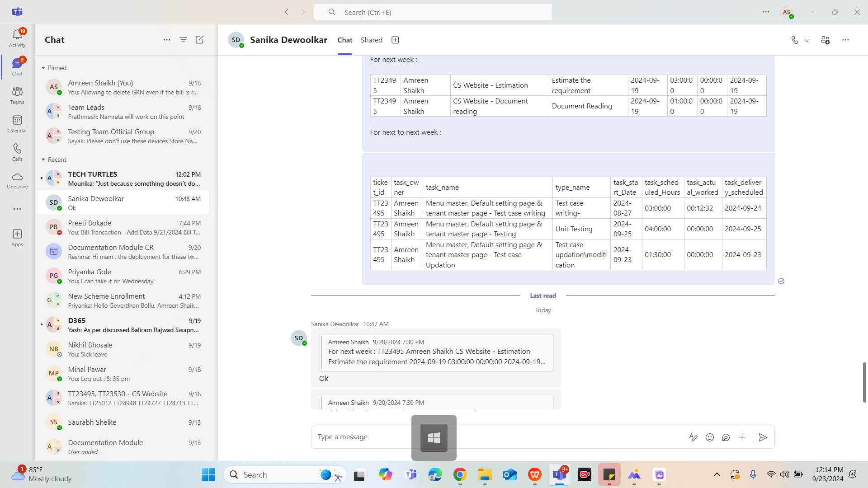The height and width of the screenshot is (488, 868).
Task: Open Saurabh Shelke chat
Action: pyautogui.click(x=123, y=422)
